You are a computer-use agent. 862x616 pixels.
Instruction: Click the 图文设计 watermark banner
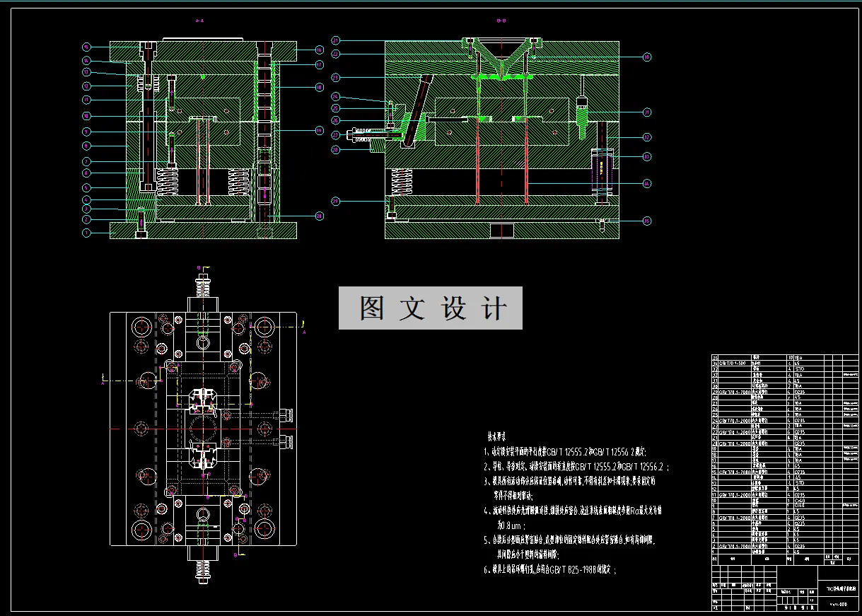pyautogui.click(x=431, y=308)
